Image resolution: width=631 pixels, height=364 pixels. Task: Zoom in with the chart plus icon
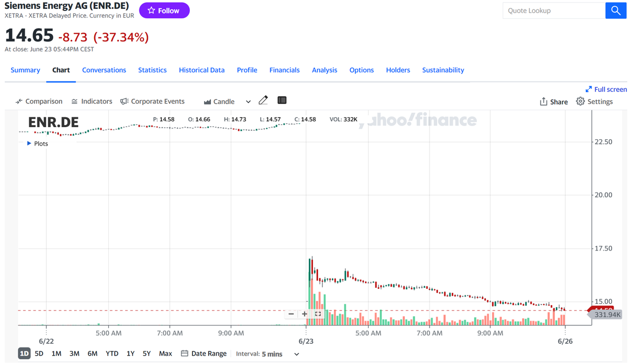304,314
